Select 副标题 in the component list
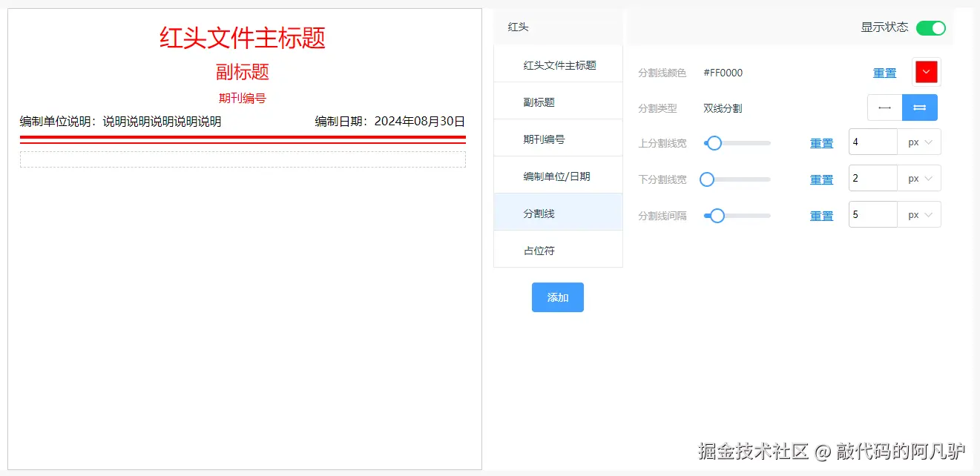Image resolution: width=980 pixels, height=476 pixels. 558,102
